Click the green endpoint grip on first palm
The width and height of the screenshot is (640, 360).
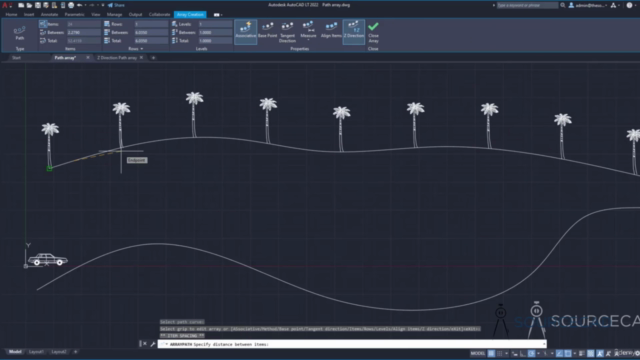[49, 168]
